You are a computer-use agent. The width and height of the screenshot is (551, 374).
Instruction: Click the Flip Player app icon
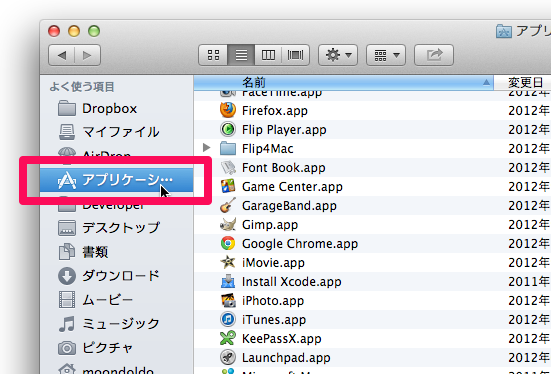[x=228, y=129]
